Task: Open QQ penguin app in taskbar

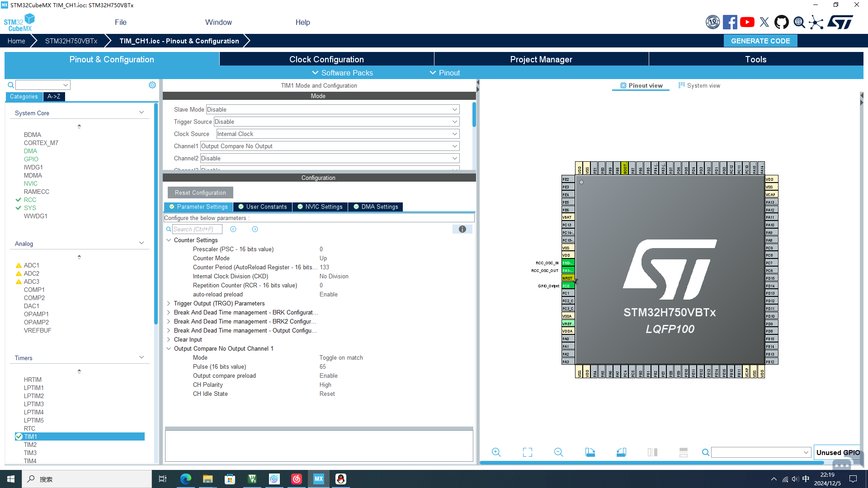Action: tap(341, 479)
